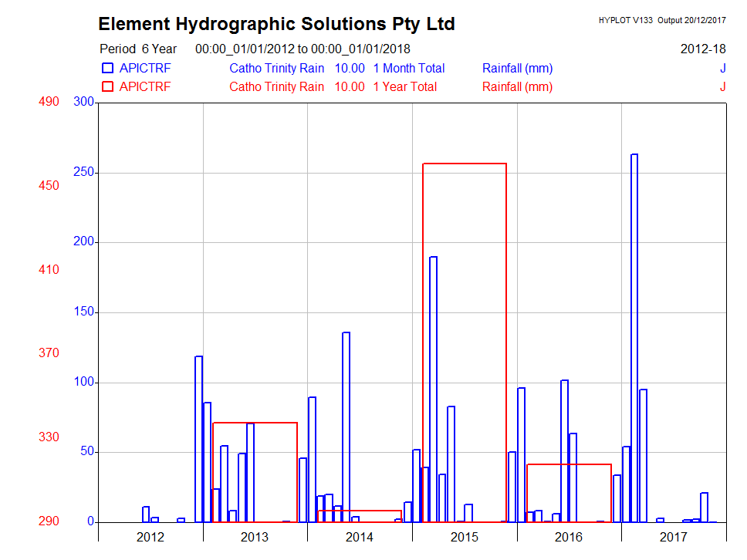Select the tall red 2015 yearly total box

465,164
